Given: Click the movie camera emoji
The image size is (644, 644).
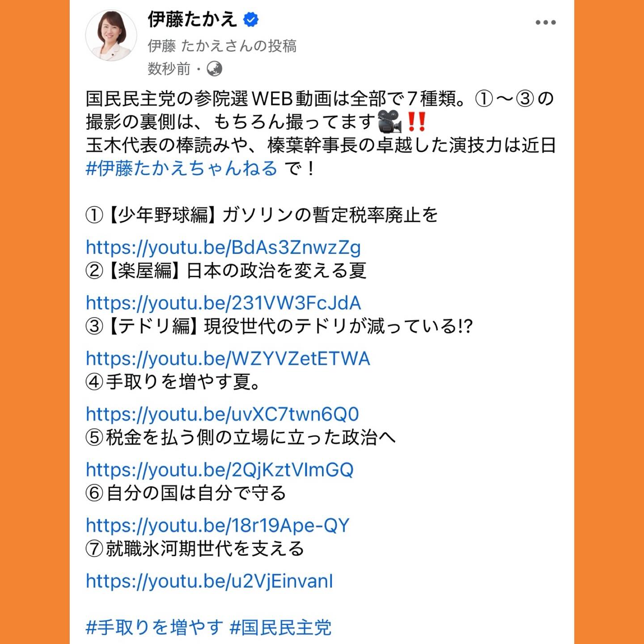Looking at the screenshot, I should [390, 122].
